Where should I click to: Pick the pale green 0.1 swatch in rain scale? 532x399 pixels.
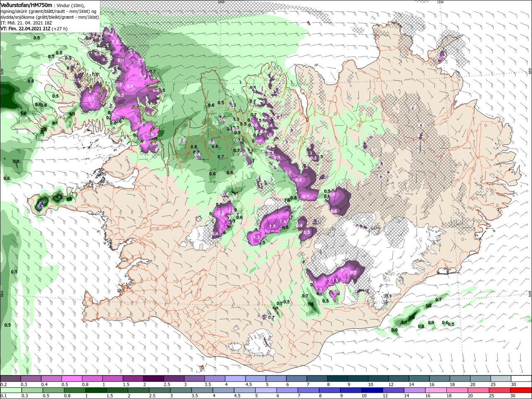point(10,390)
